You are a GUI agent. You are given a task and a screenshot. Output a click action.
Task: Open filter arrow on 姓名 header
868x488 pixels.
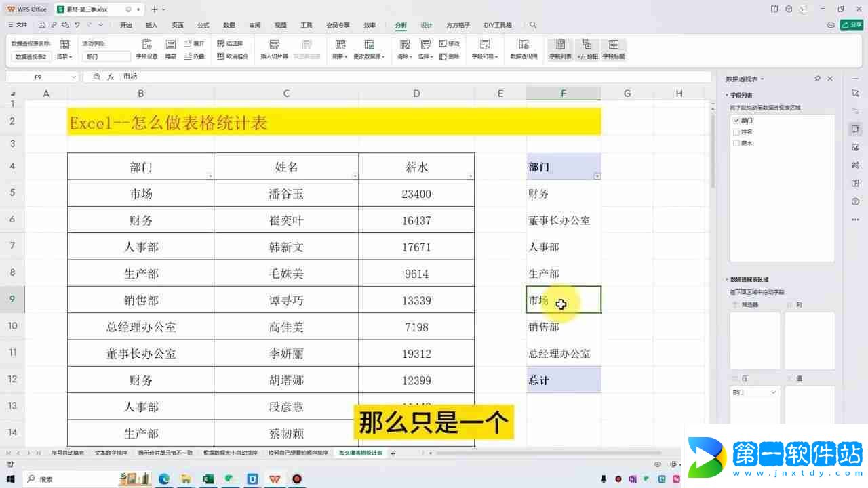pyautogui.click(x=355, y=176)
